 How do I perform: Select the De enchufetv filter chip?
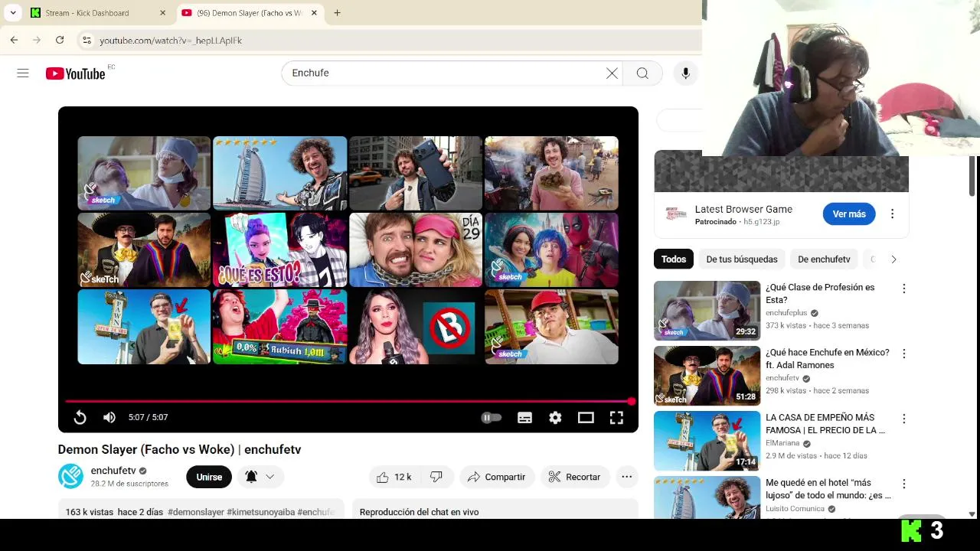pyautogui.click(x=824, y=259)
